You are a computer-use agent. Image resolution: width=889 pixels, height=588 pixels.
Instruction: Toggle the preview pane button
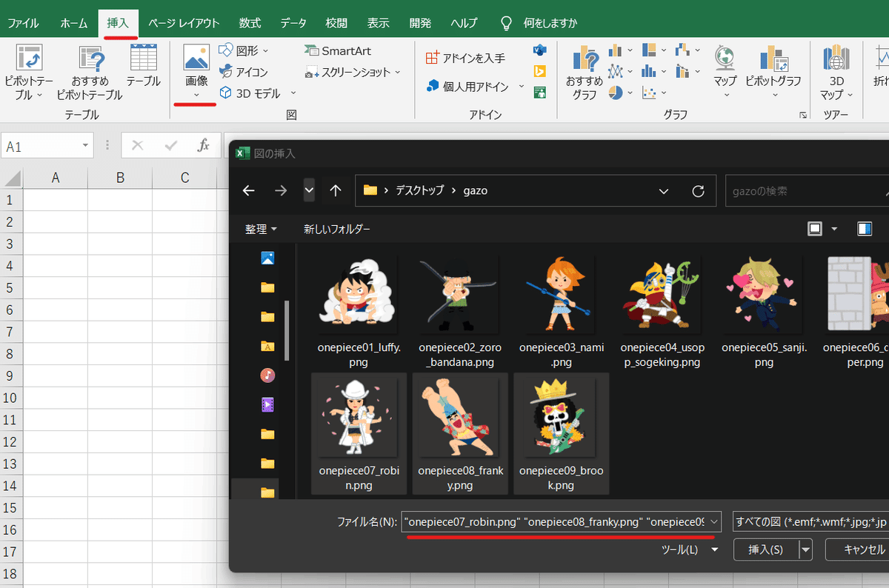[x=865, y=229]
